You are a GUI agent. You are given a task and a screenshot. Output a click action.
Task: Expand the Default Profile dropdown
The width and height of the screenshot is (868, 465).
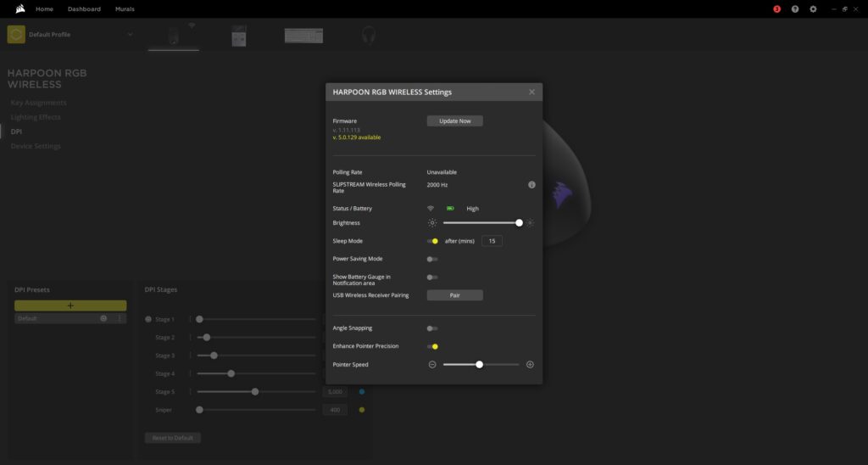point(130,35)
